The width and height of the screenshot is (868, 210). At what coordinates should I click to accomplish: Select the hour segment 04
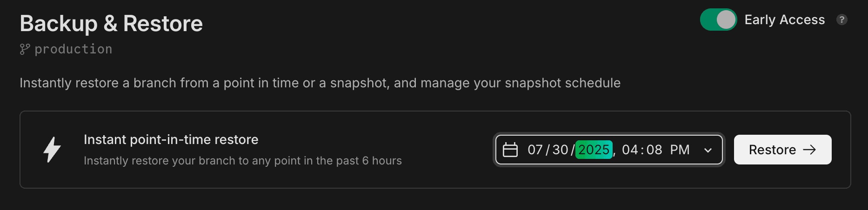(x=630, y=150)
